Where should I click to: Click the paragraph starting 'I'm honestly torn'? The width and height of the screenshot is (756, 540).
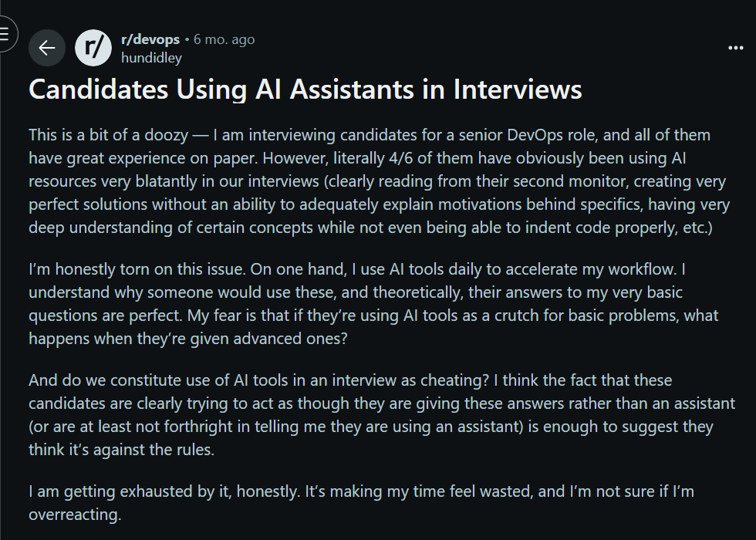[x=373, y=304]
